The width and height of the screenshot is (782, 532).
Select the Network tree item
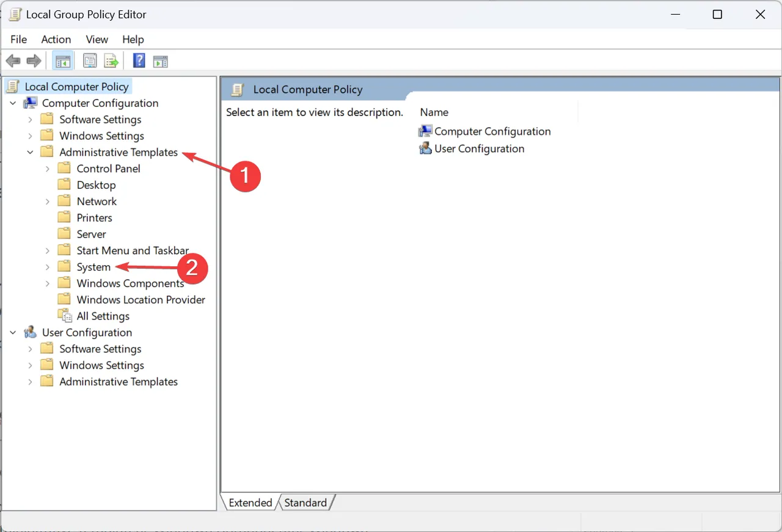(x=97, y=201)
